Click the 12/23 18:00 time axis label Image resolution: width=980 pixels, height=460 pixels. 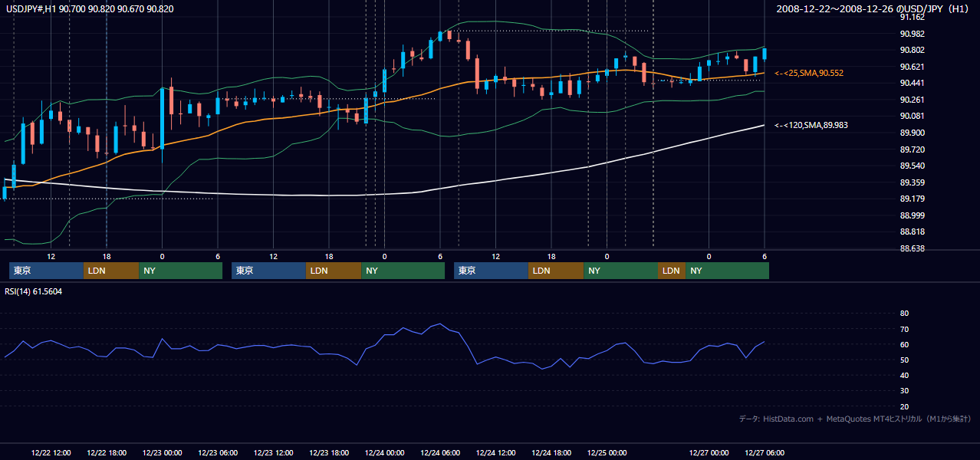click(329, 452)
